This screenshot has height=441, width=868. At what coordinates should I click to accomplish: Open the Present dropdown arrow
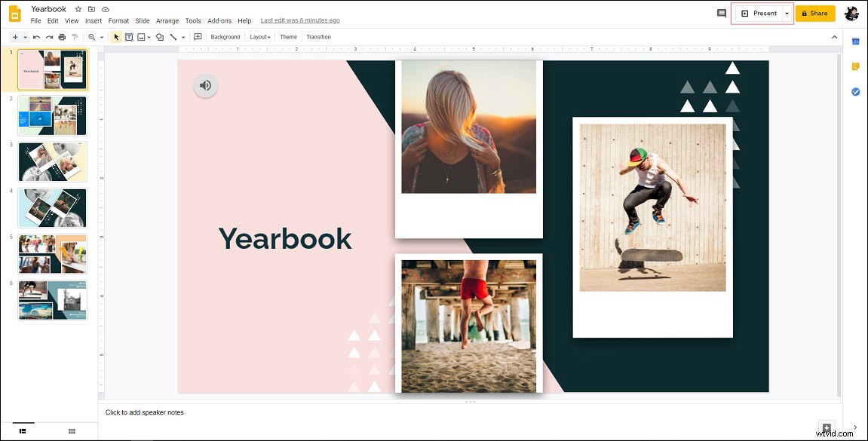coord(787,13)
